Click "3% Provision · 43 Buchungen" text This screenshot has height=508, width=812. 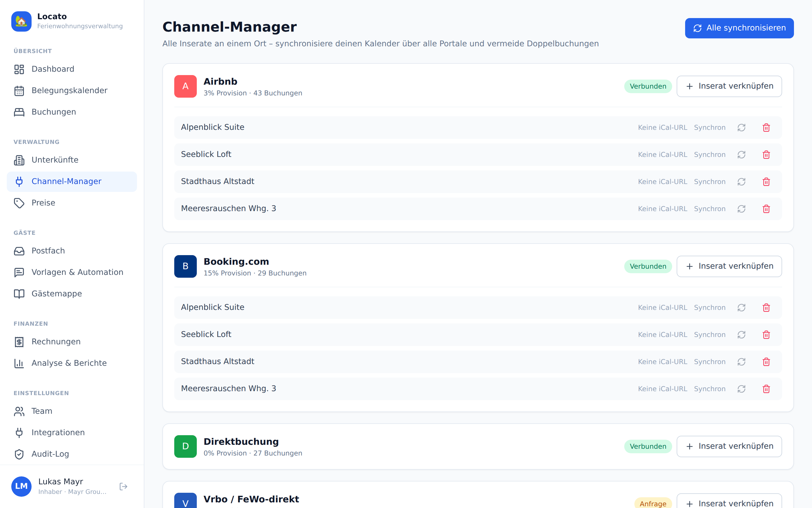(x=253, y=93)
